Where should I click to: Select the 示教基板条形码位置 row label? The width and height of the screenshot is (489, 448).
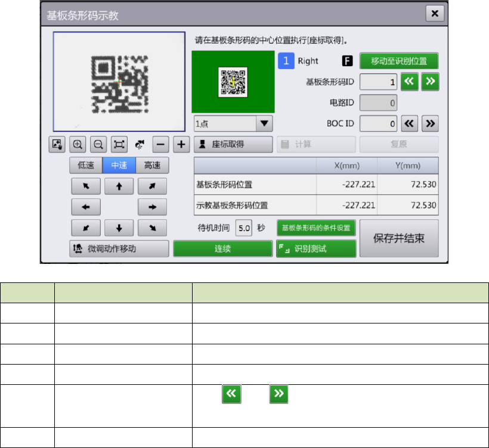232,206
